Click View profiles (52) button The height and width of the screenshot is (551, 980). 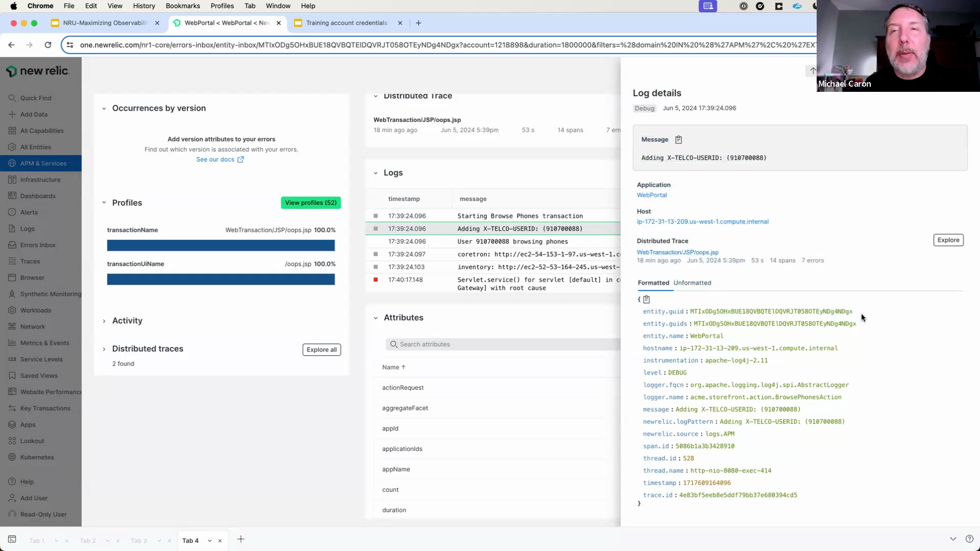tap(311, 203)
